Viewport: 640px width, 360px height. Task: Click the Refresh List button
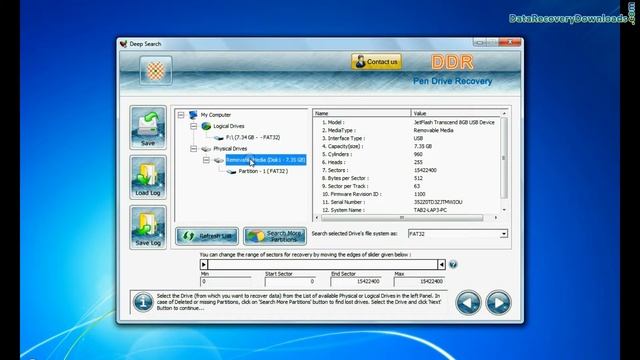207,236
